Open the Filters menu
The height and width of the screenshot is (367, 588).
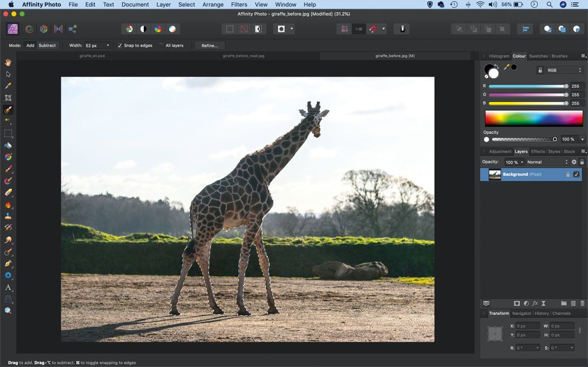(239, 4)
